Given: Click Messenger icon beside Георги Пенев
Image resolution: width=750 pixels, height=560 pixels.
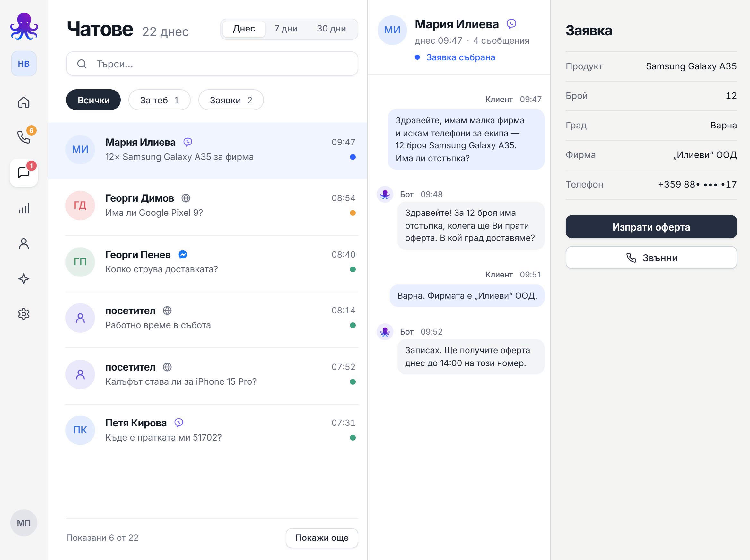Looking at the screenshot, I should coord(183,255).
